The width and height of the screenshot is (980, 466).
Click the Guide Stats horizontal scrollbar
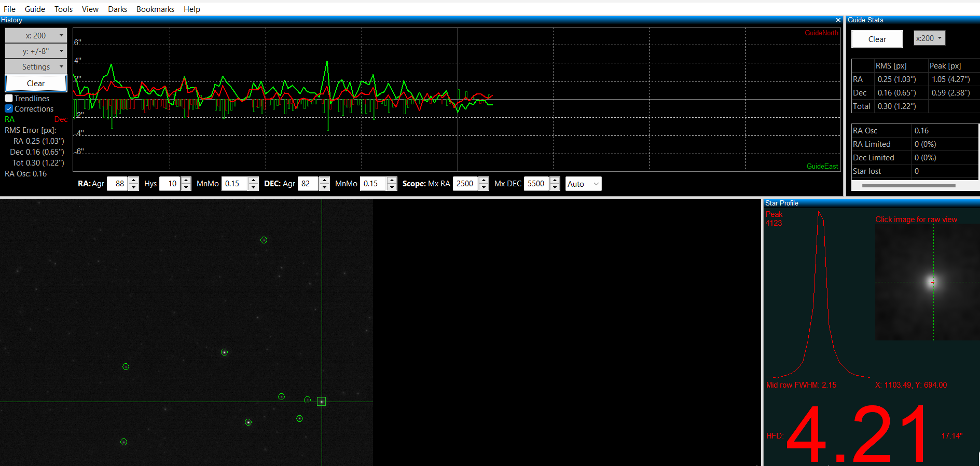(x=908, y=185)
